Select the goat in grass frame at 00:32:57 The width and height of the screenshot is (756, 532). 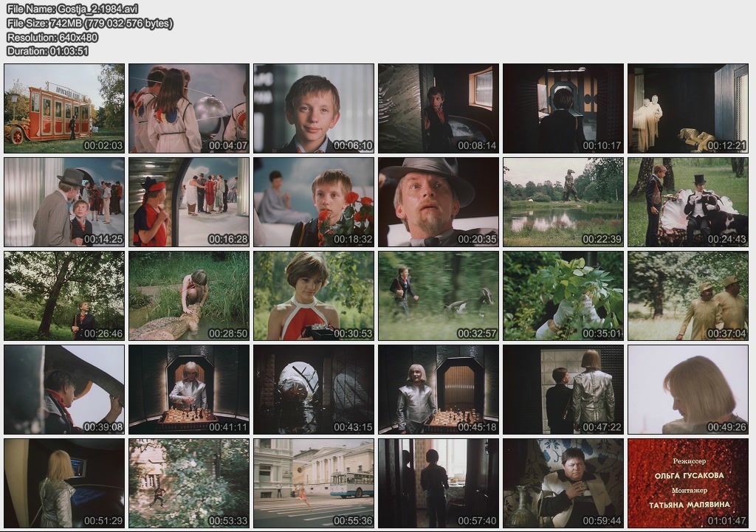pyautogui.click(x=439, y=295)
